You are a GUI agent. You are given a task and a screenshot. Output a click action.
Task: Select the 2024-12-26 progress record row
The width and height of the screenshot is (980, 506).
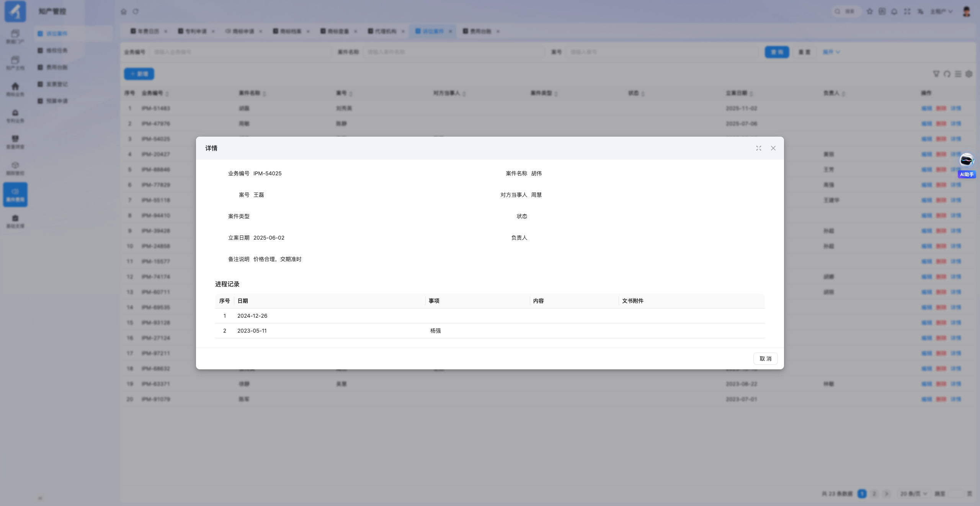[x=490, y=316]
